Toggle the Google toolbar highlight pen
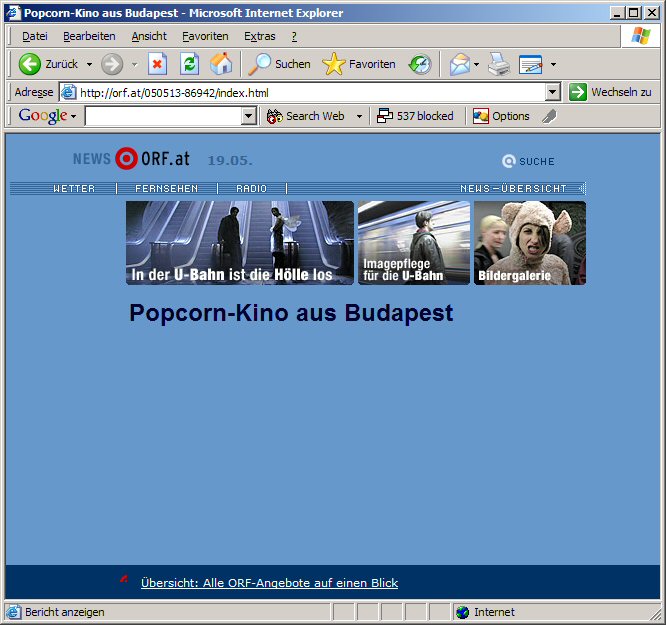Image resolution: width=666 pixels, height=625 pixels. (548, 116)
